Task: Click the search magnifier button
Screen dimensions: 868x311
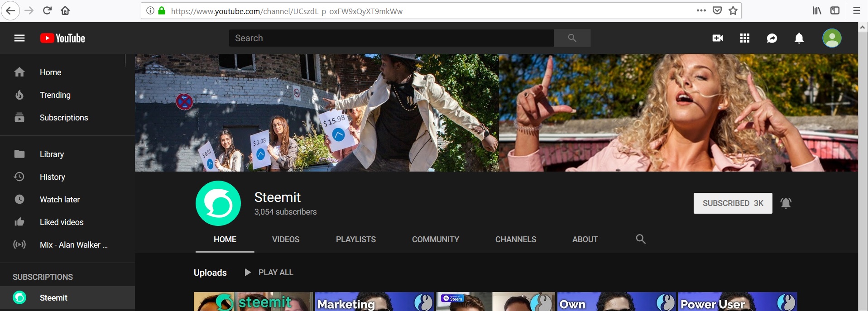Action: pyautogui.click(x=572, y=38)
